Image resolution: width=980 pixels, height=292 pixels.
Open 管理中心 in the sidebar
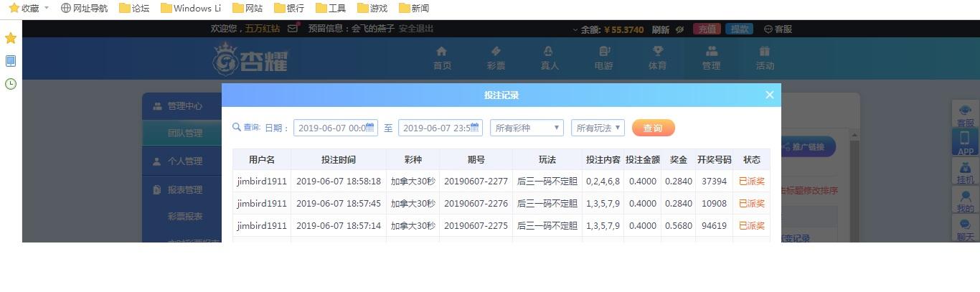click(182, 106)
